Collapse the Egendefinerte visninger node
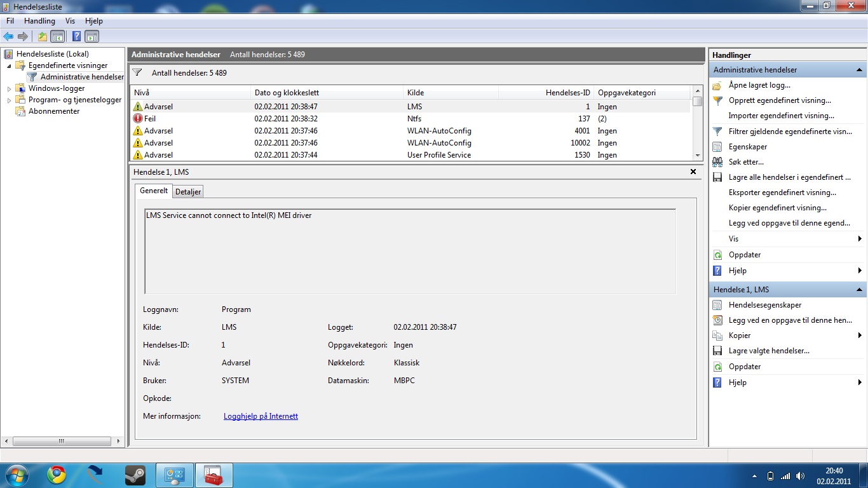 pos(9,65)
